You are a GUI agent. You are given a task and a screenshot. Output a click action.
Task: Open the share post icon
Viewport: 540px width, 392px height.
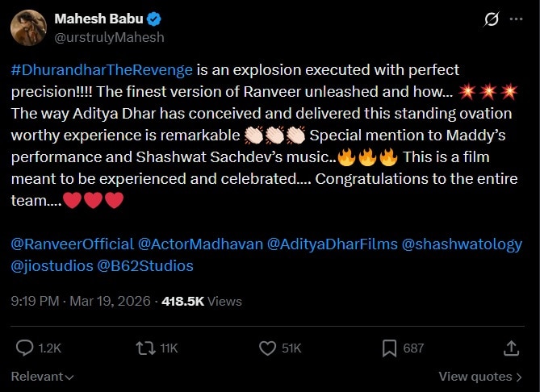[x=510, y=348]
